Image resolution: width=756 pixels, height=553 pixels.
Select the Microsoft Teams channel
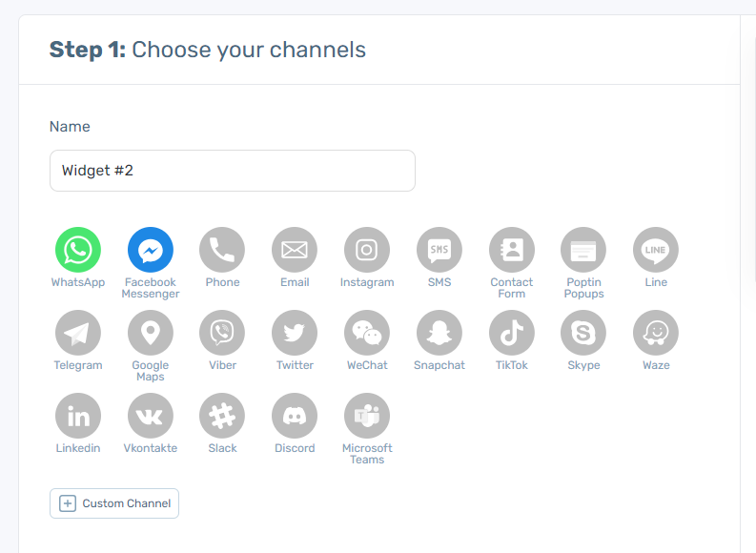[x=367, y=416]
